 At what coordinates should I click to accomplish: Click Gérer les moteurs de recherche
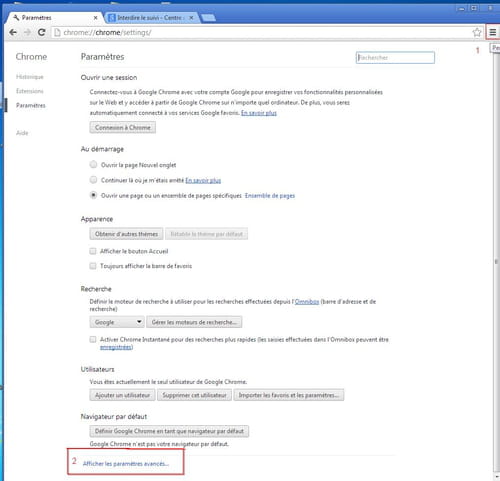pos(194,322)
